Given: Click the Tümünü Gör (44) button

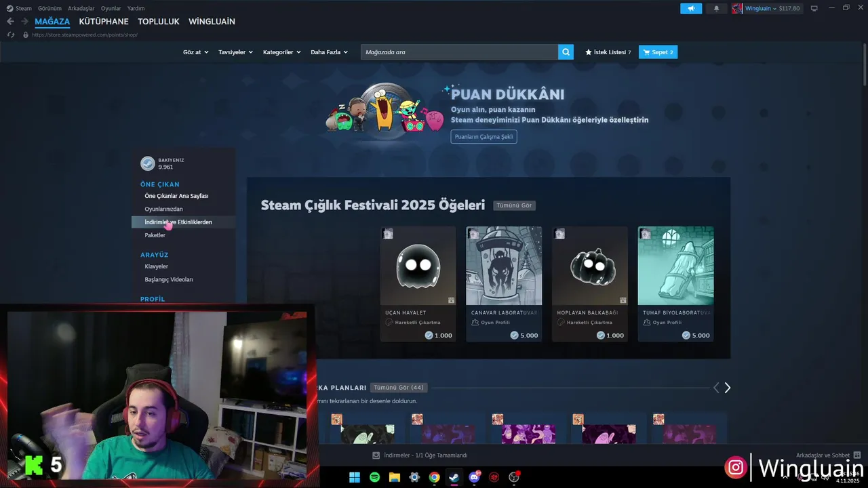Looking at the screenshot, I should tap(399, 388).
